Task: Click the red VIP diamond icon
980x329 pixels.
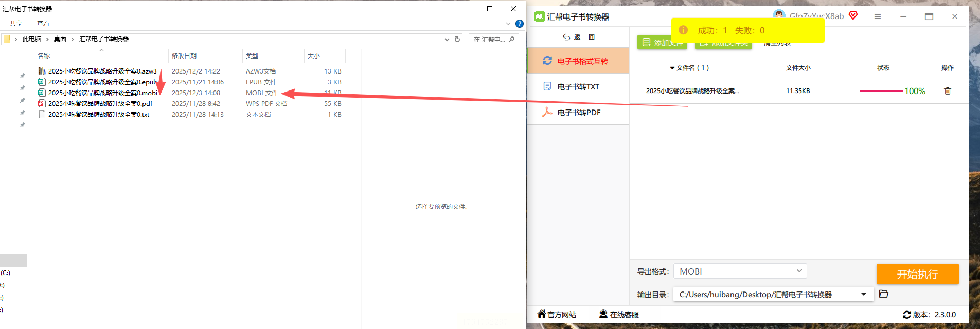Action: [x=853, y=15]
